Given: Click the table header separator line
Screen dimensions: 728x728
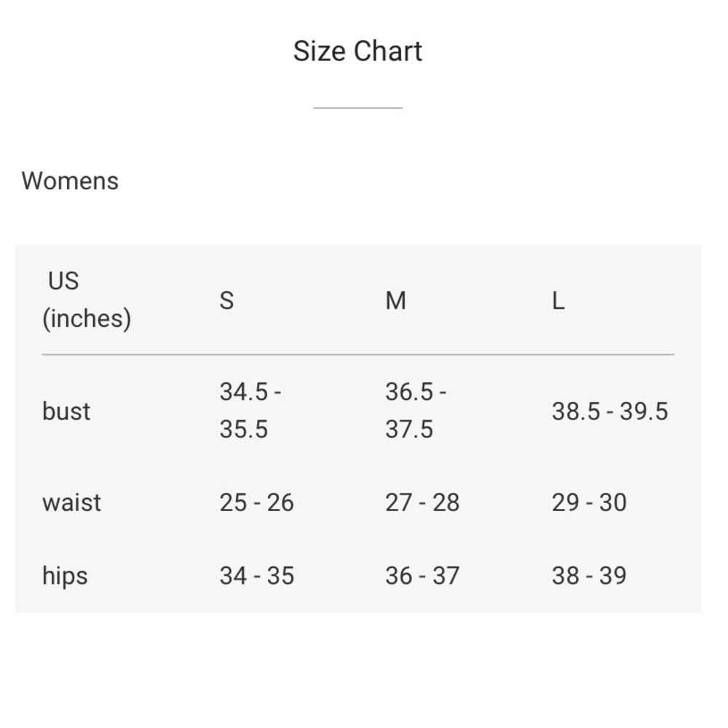Looking at the screenshot, I should click(x=357, y=355).
